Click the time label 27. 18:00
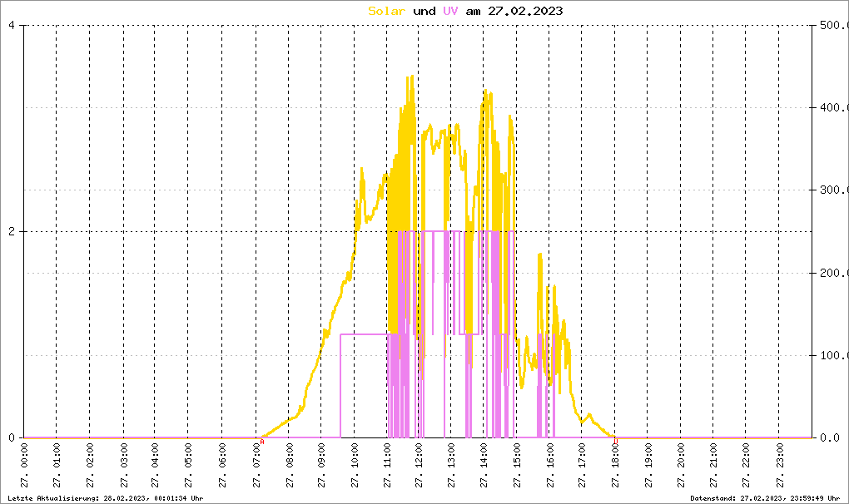This screenshot has height=504, width=849. 615,466
